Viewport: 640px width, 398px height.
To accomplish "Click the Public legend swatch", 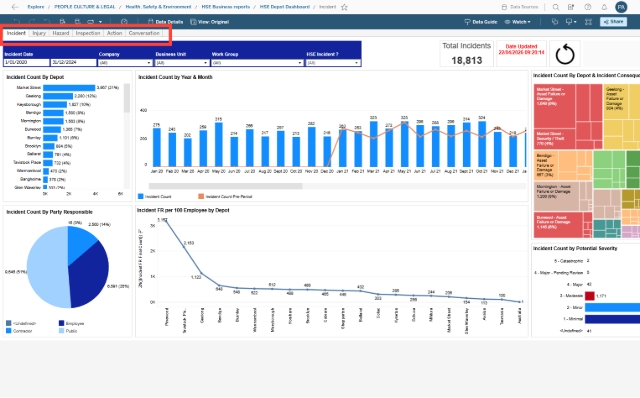I will [x=62, y=331].
